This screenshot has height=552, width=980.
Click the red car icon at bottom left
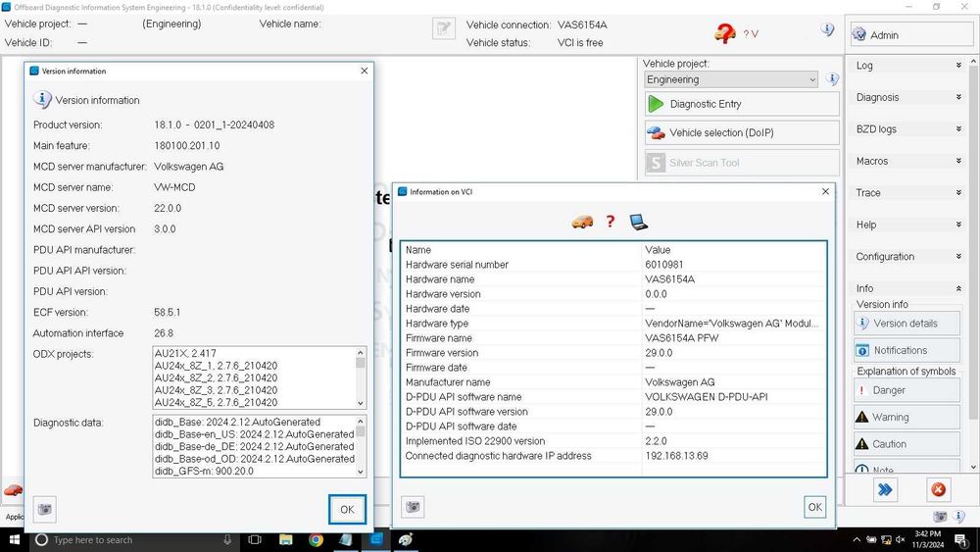pyautogui.click(x=13, y=490)
